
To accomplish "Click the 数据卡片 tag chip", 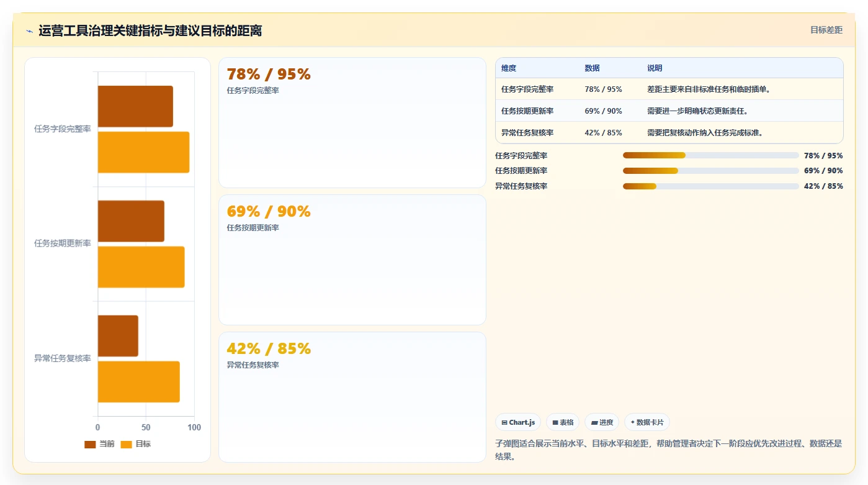I will point(647,422).
